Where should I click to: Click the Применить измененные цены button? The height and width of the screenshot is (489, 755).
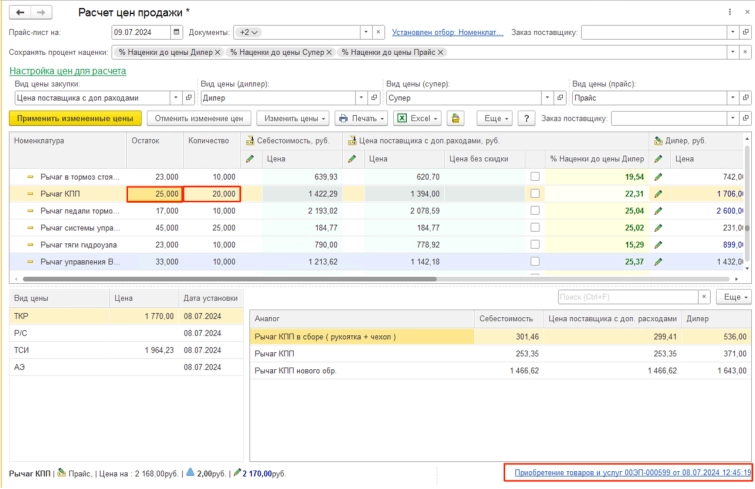(75, 118)
